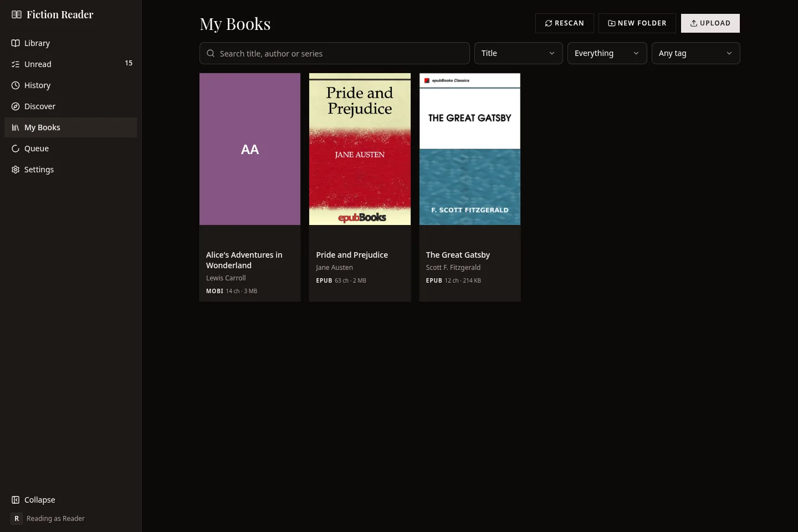The image size is (798, 532).
Task: Open History in the sidebar
Action: (x=71, y=85)
